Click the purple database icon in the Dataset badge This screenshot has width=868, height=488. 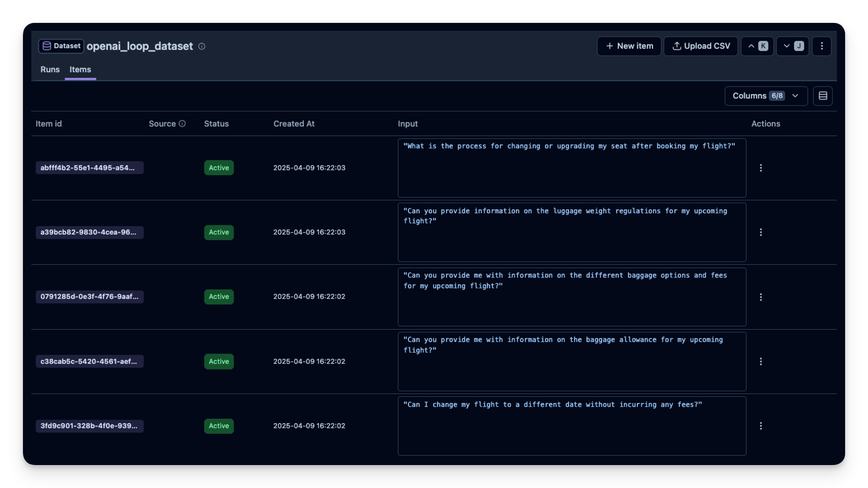(46, 46)
